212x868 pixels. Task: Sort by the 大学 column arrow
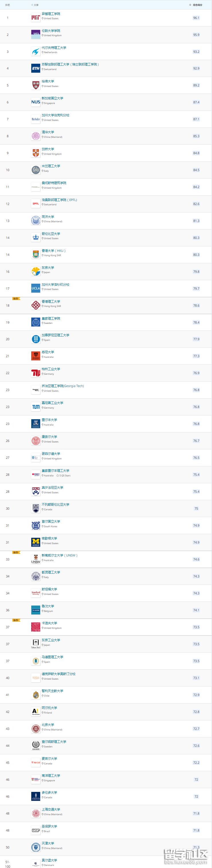(x=32, y=5)
